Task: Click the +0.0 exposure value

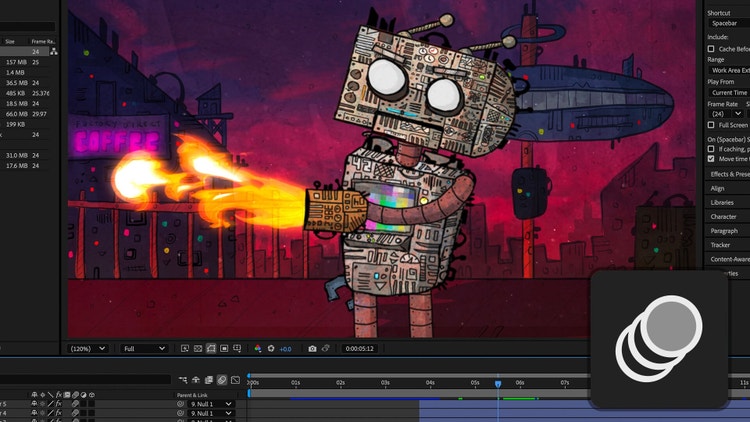Action: coord(285,349)
